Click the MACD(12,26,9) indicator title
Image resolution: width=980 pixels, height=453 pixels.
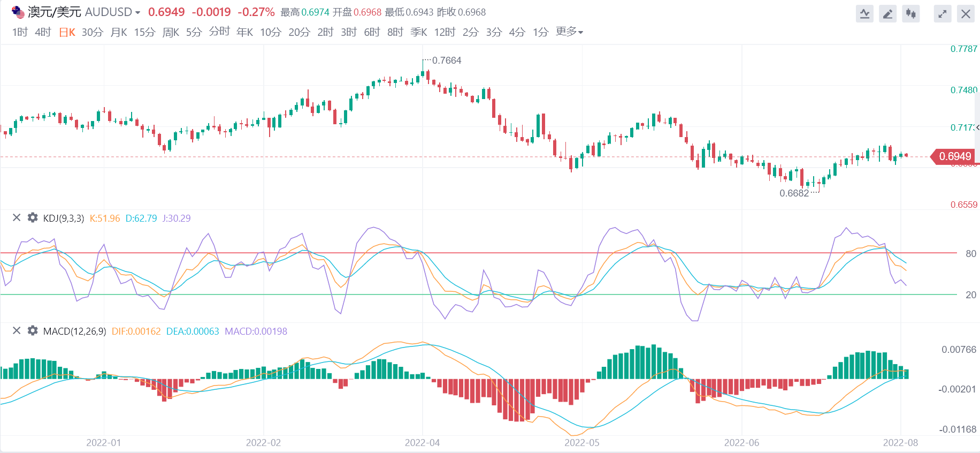(x=74, y=331)
